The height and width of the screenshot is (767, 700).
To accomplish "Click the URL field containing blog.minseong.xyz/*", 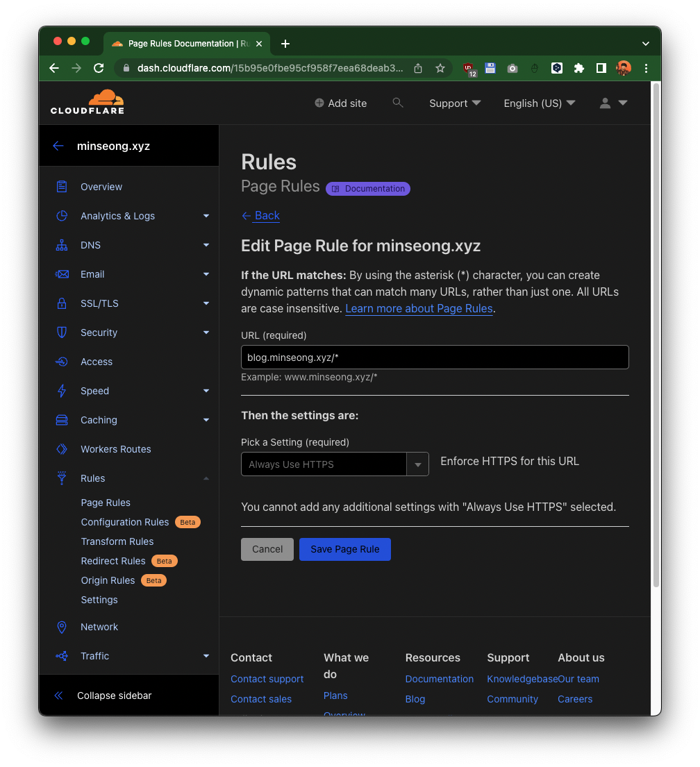I will (435, 357).
